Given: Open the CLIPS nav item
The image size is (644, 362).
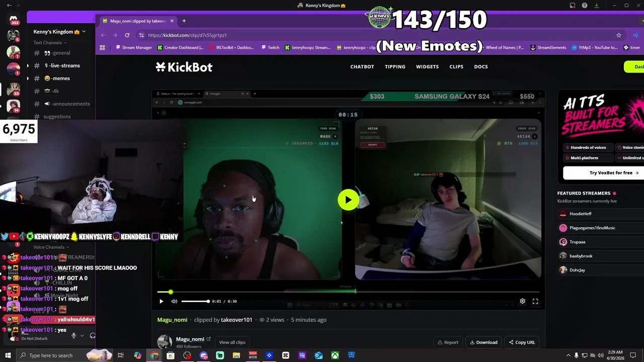Looking at the screenshot, I should pos(456,66).
